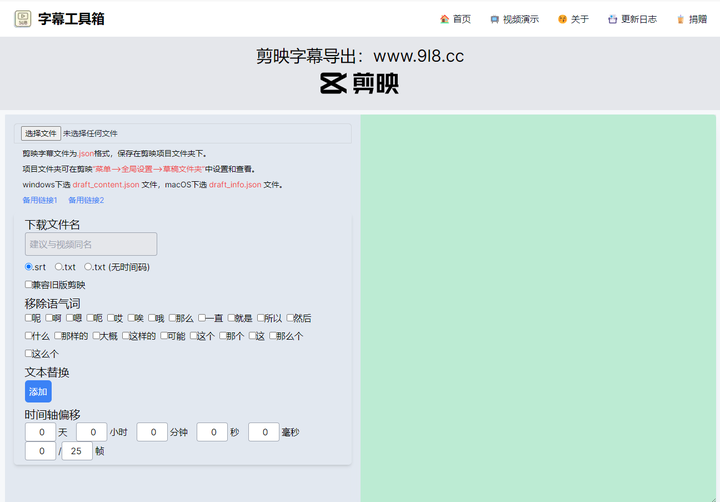
Task: Click the 字幕工具箱 logo icon
Action: pos(22,19)
